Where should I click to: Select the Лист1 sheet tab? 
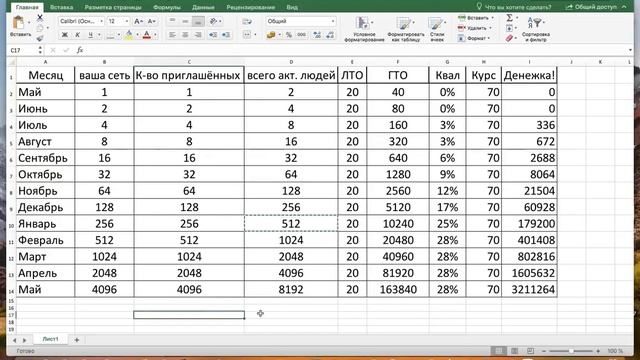tap(51, 339)
